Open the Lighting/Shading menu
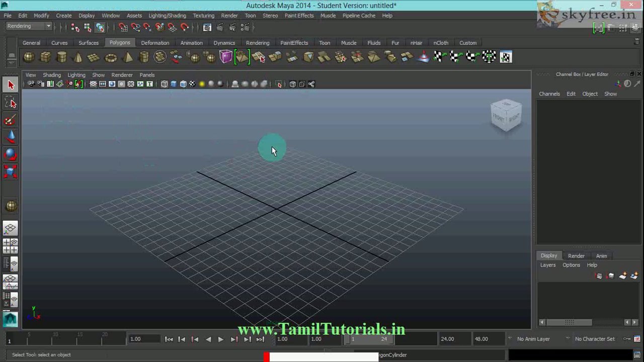This screenshot has height=362, width=644. pos(167,16)
